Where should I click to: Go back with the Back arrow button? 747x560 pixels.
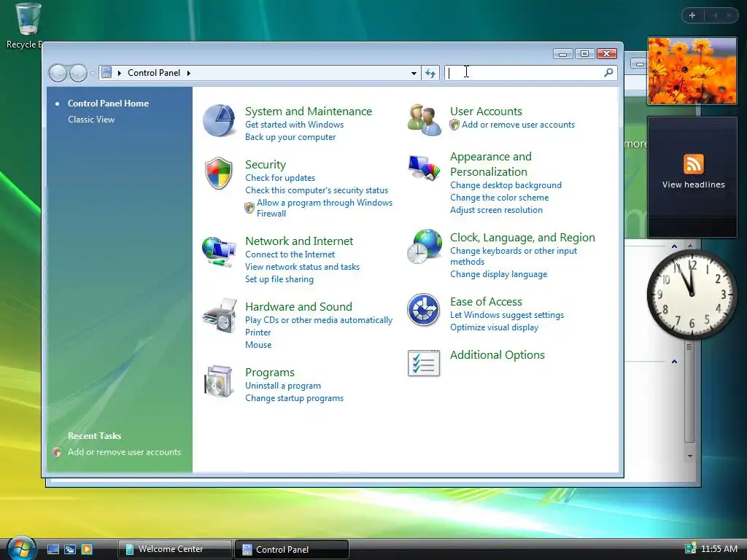click(58, 73)
